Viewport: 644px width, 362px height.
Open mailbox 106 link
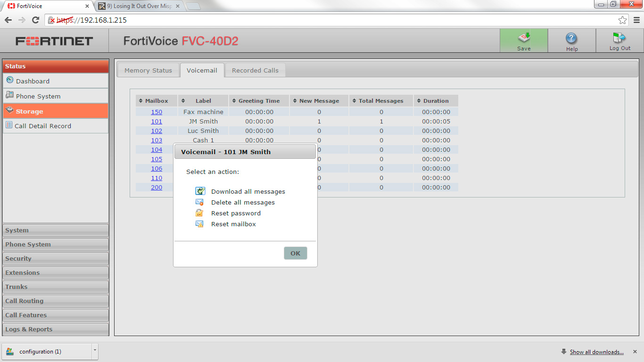pyautogui.click(x=157, y=168)
